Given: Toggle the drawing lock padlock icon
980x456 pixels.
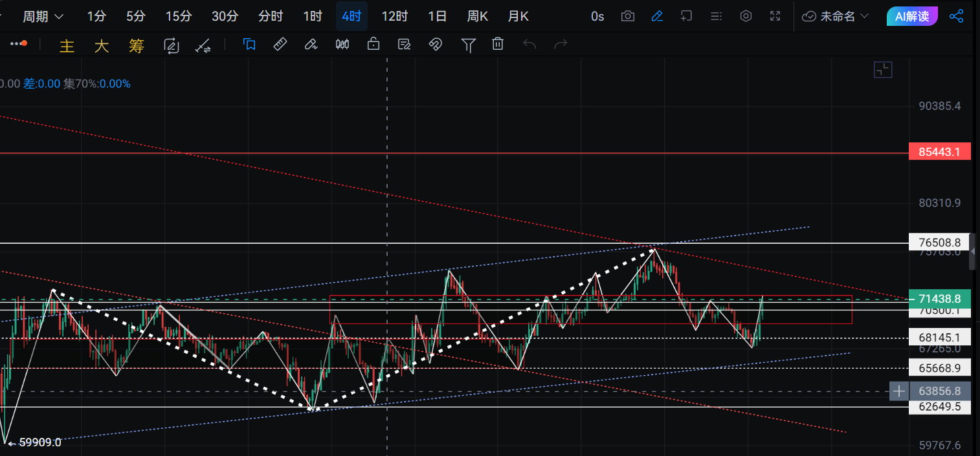Looking at the screenshot, I should (373, 44).
